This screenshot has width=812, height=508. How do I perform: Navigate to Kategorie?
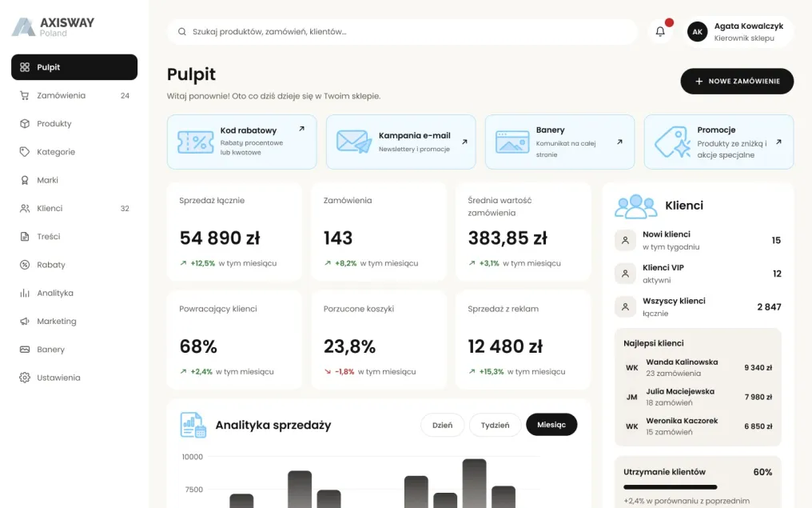pos(74,152)
